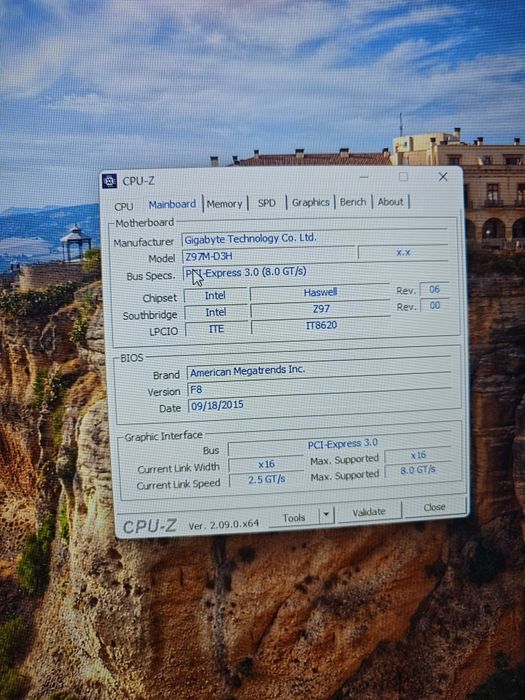Expand the Tools dropdown arrow

pos(326,515)
